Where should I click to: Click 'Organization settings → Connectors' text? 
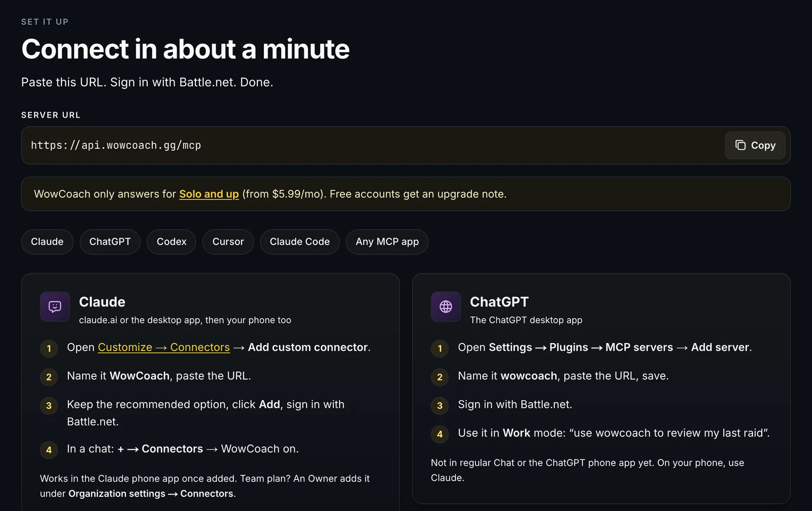(x=151, y=494)
